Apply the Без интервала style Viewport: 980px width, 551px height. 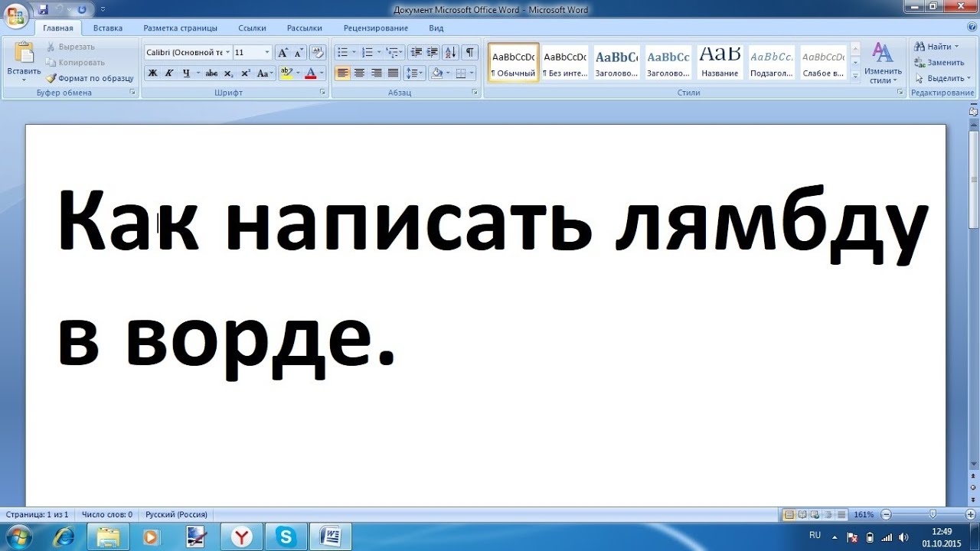tap(565, 62)
